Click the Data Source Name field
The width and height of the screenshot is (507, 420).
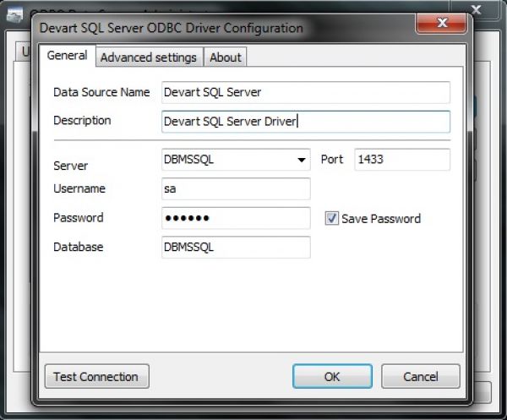tap(306, 92)
